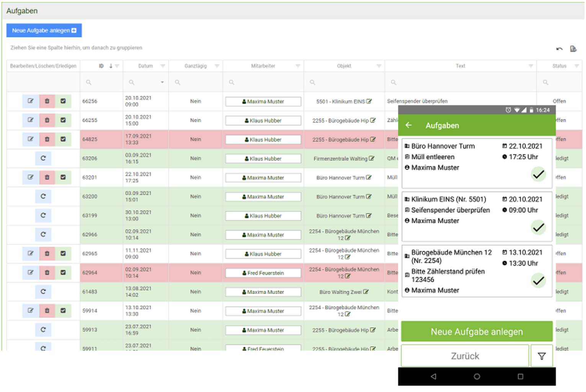Image resolution: width=586 pixels, height=392 pixels.
Task: Click the Text column search field
Action: point(463,82)
